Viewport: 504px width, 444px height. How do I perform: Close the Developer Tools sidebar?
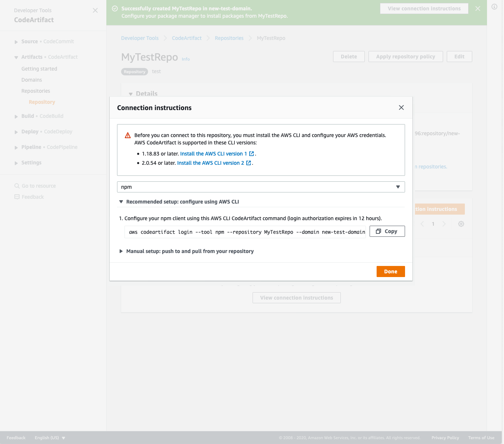(95, 10)
